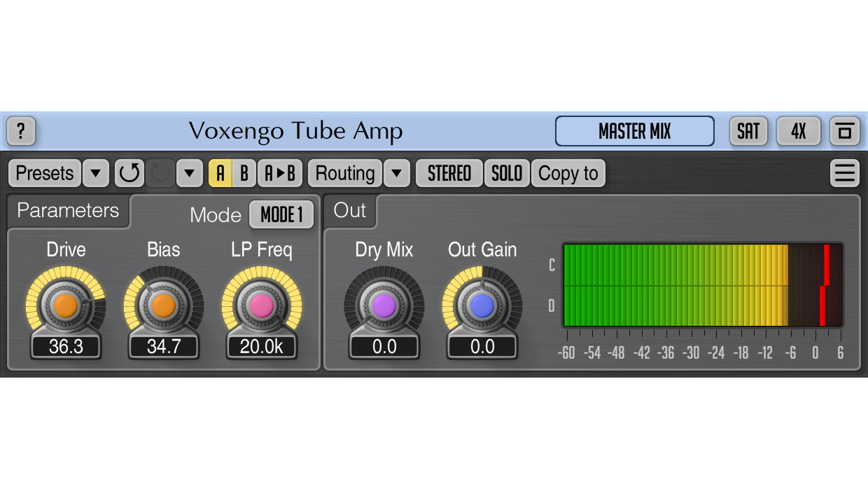The width and height of the screenshot is (868, 489).
Task: Open the Routing dropdown arrow
Action: (x=396, y=173)
